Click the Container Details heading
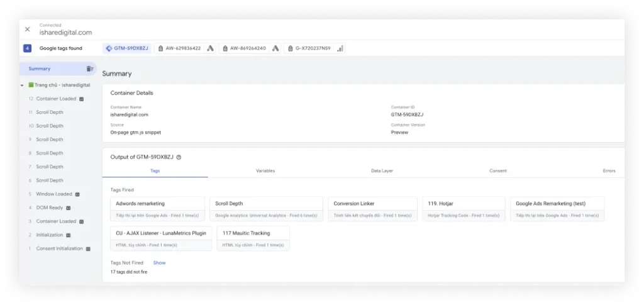644x305 pixels. point(132,93)
